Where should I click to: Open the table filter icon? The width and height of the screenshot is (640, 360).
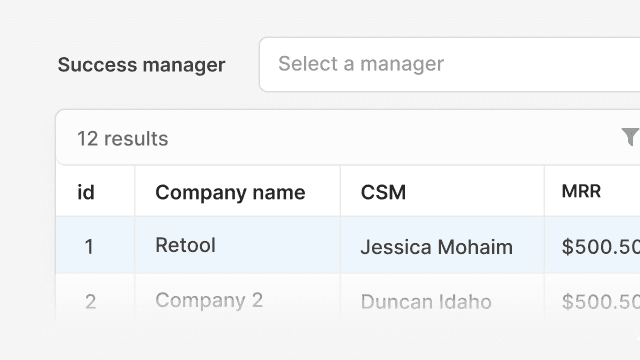(x=631, y=137)
